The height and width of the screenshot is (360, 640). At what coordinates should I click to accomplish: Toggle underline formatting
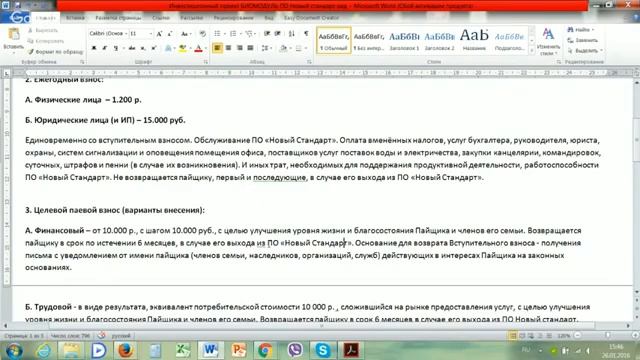[x=116, y=48]
